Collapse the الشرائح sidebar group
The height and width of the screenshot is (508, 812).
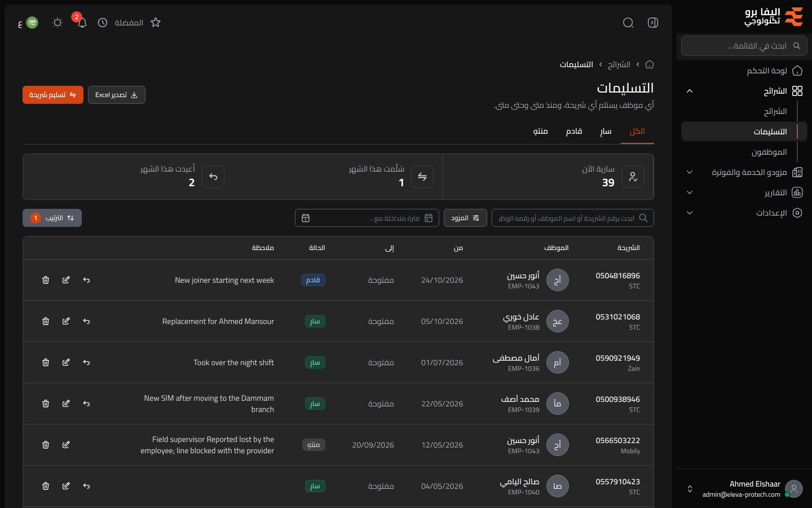pos(690,91)
